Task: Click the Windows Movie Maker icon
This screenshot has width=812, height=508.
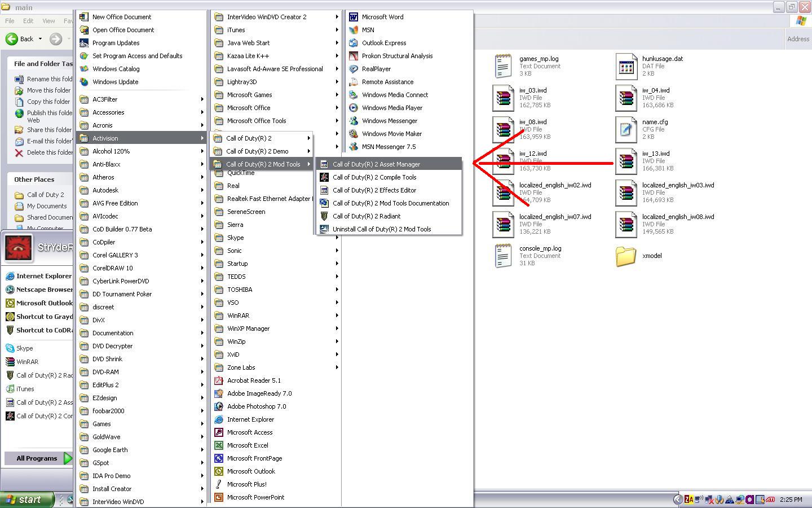Action: tap(354, 134)
